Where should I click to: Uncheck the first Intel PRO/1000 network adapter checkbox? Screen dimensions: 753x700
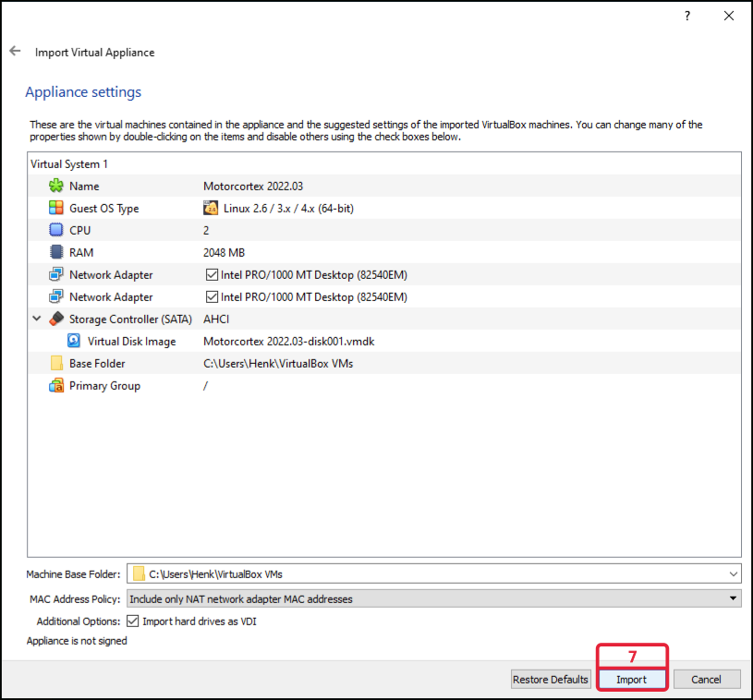212,274
